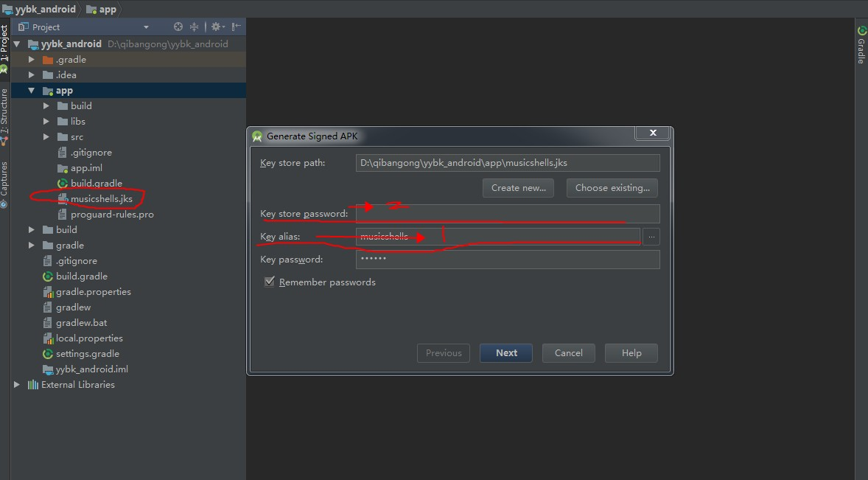Hide the Project panel with hide icon
This screenshot has height=480, width=868.
[x=237, y=27]
